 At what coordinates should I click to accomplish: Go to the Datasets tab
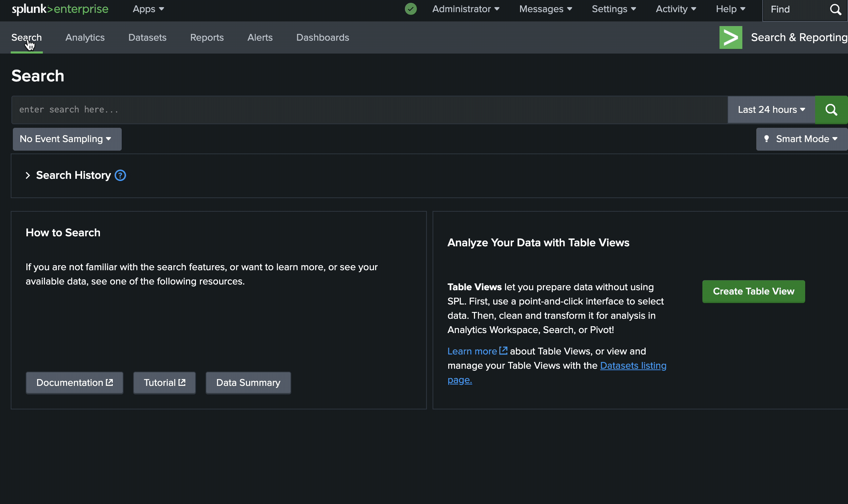pyautogui.click(x=147, y=37)
